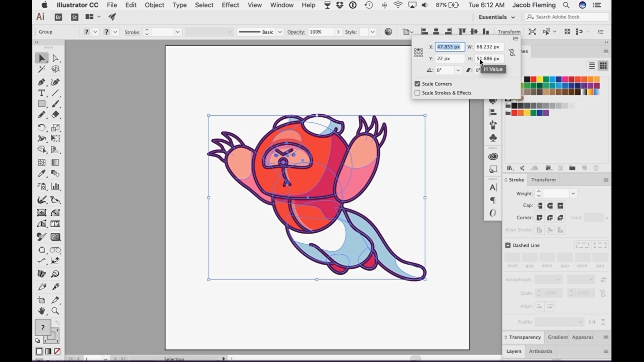This screenshot has height=362, width=644.
Task: Open the Object menu
Action: pos(154,5)
